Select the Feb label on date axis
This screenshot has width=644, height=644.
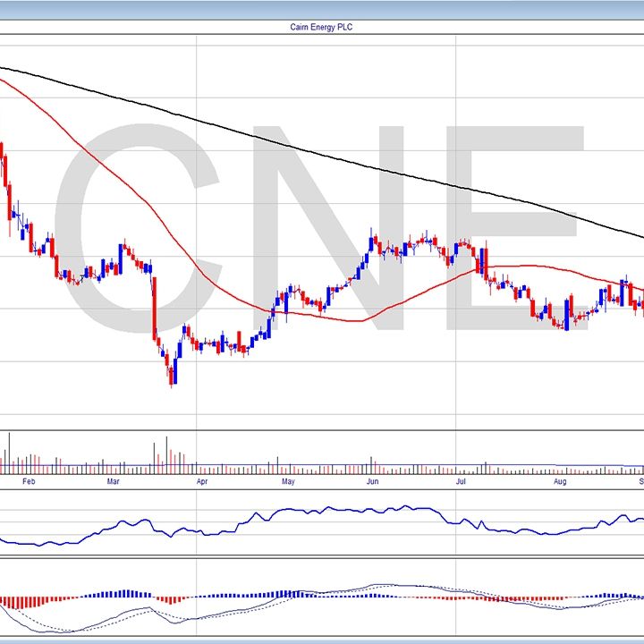click(x=29, y=481)
